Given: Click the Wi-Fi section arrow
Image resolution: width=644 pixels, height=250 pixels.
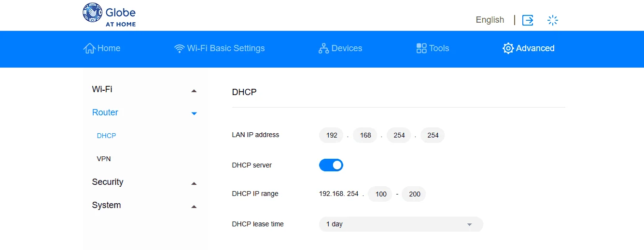Looking at the screenshot, I should [194, 91].
